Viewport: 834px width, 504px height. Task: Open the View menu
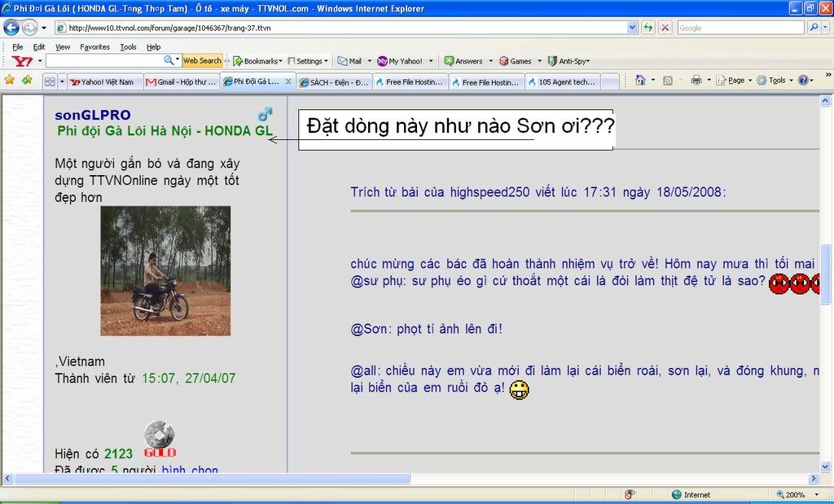click(63, 46)
